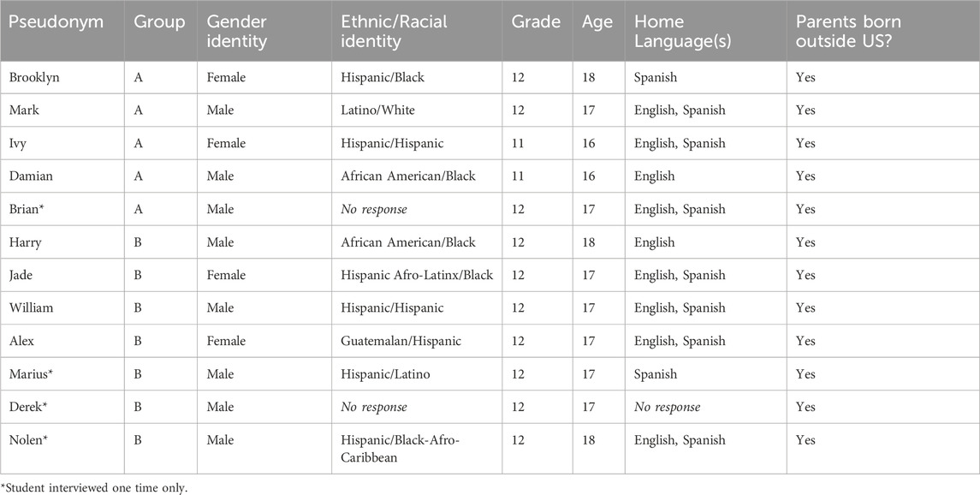980x495 pixels.
Task: Click the Hispanic/Latino ethnicity cell
Action: tap(385, 374)
